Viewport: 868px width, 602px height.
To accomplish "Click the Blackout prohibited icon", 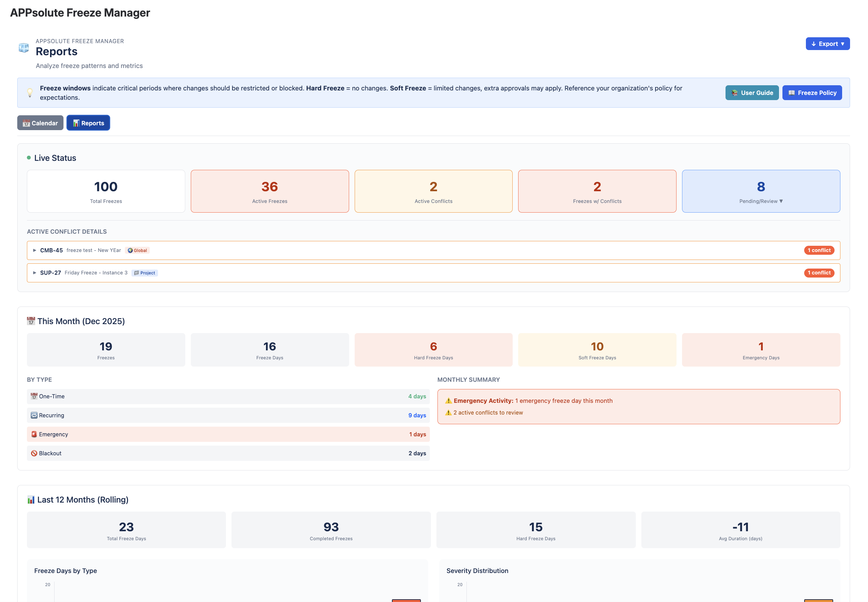I will click(x=34, y=453).
